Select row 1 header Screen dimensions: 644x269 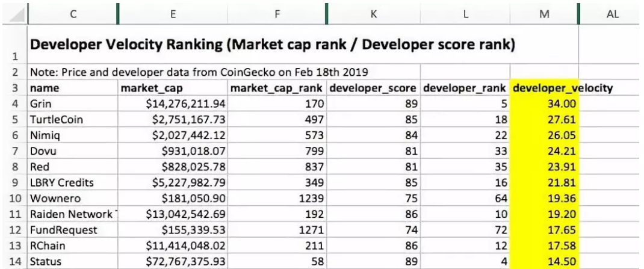click(x=16, y=45)
